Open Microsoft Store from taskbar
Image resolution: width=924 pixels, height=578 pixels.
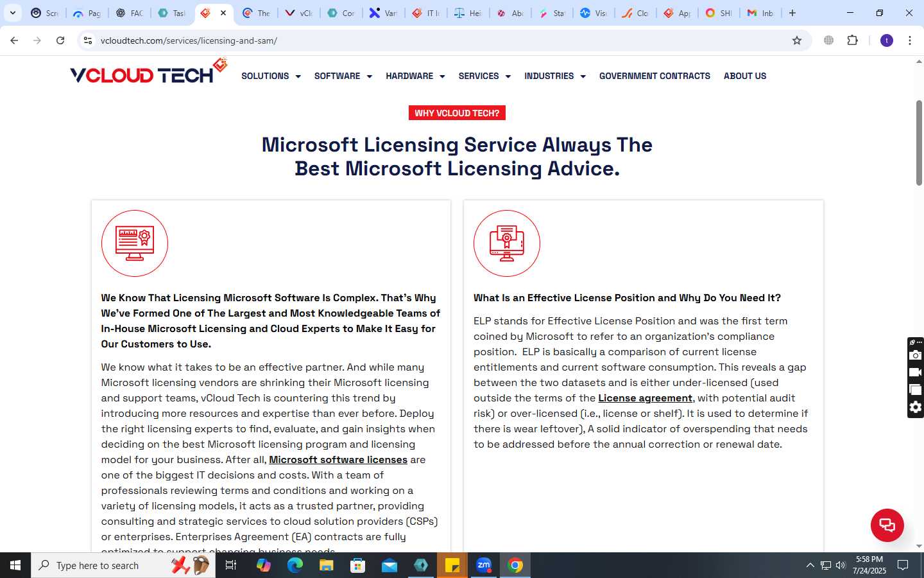tap(357, 565)
